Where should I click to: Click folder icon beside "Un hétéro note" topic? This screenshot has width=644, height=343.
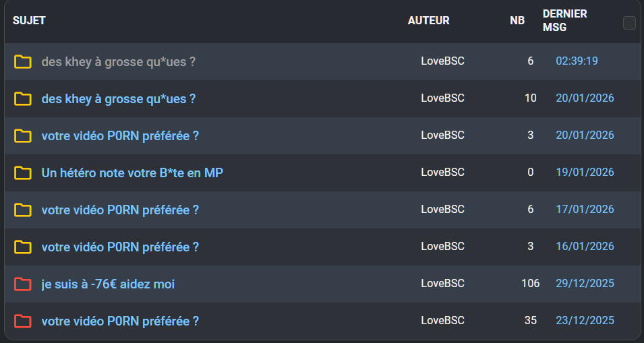click(x=23, y=173)
